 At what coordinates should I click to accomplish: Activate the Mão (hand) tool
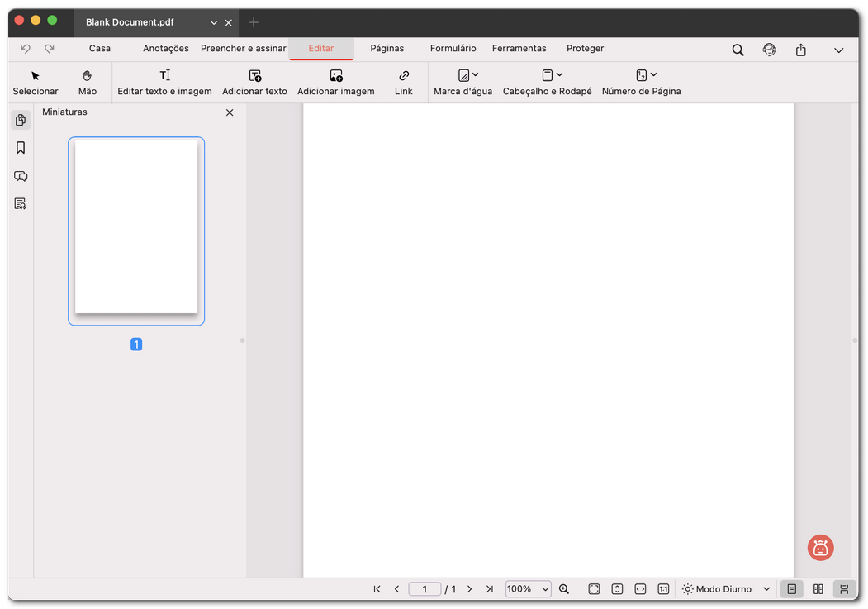click(x=86, y=82)
